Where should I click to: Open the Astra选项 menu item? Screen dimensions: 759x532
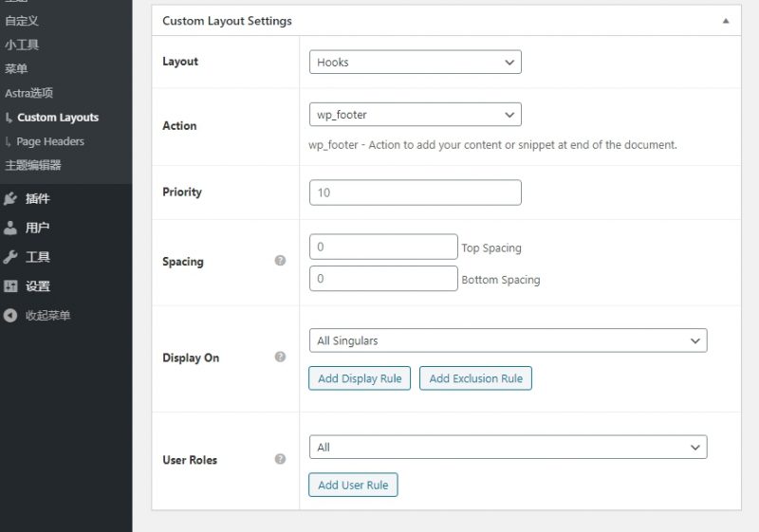point(28,93)
